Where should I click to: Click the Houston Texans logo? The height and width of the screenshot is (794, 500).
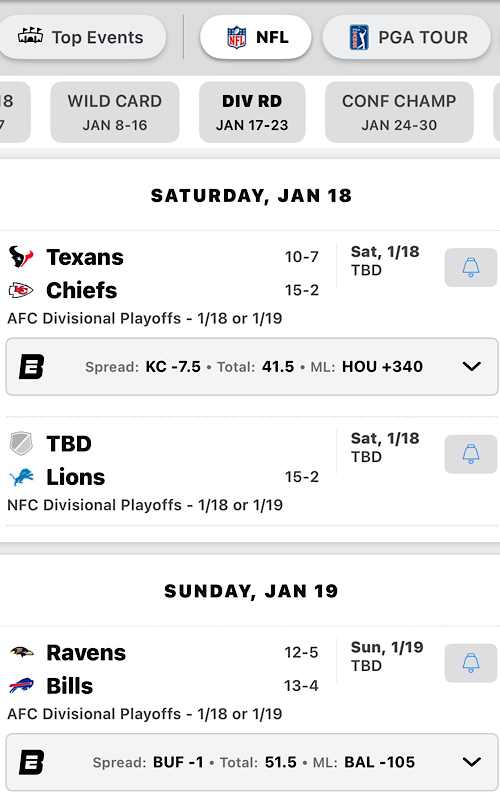coord(21,257)
